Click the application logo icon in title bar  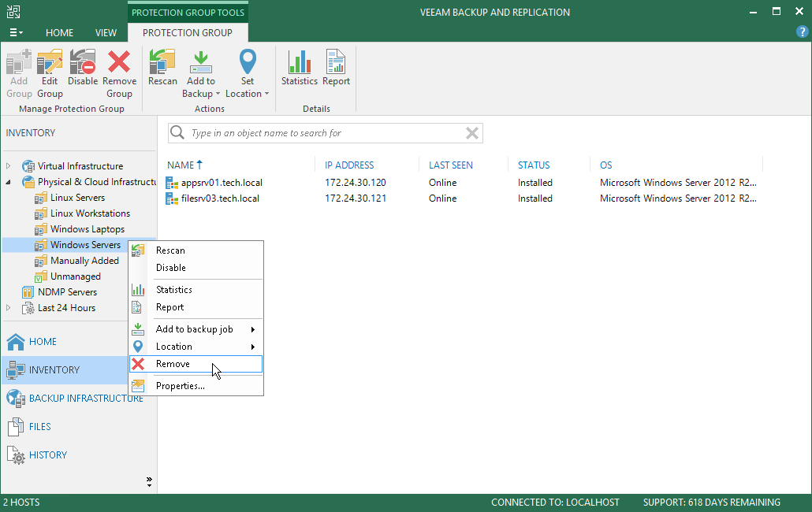pyautogui.click(x=13, y=12)
